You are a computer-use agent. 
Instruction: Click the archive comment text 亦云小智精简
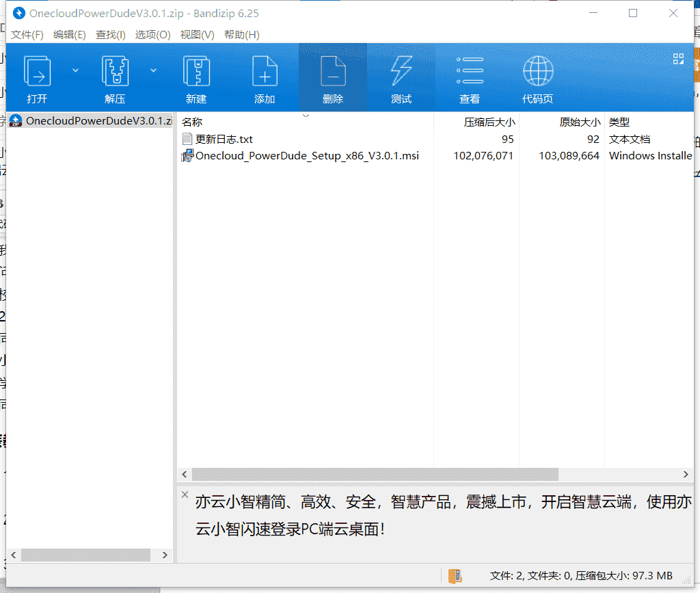tap(240, 502)
